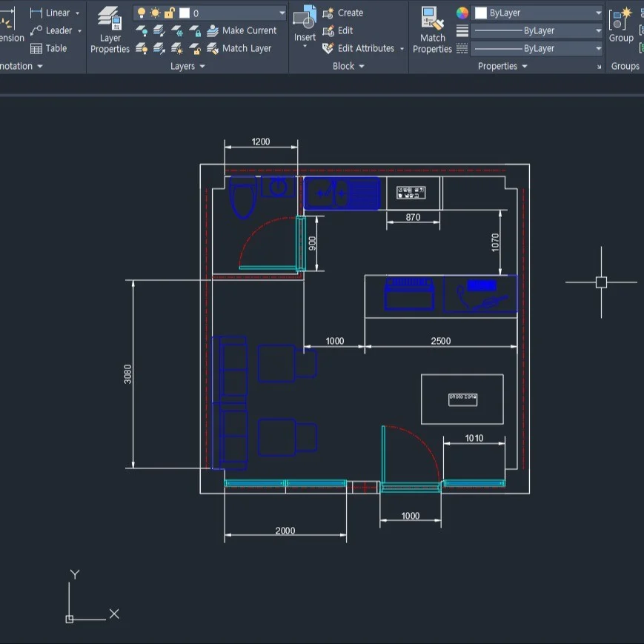Click the Lineweight stacked-lines icon
644x644 pixels.
tap(462, 30)
